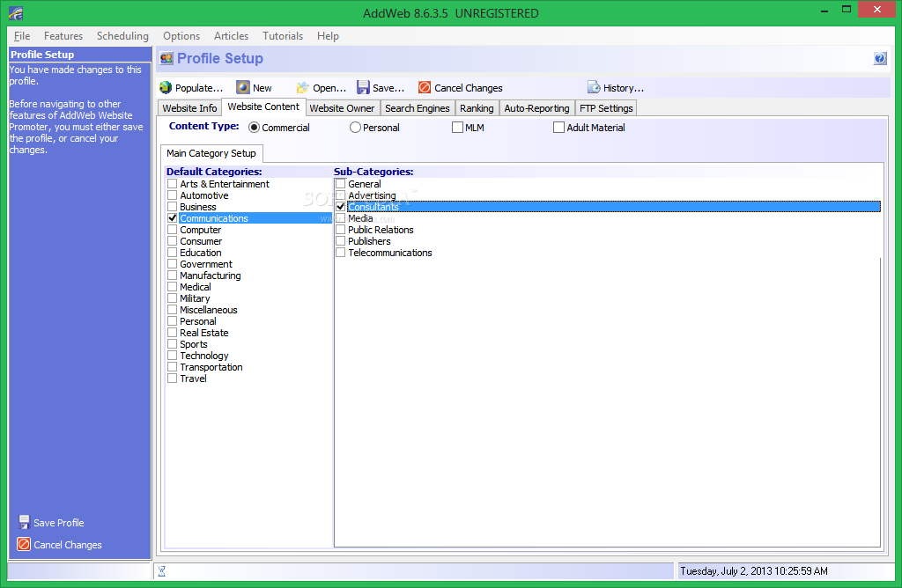Open the Articles menu
This screenshot has height=588, width=902.
(x=232, y=35)
